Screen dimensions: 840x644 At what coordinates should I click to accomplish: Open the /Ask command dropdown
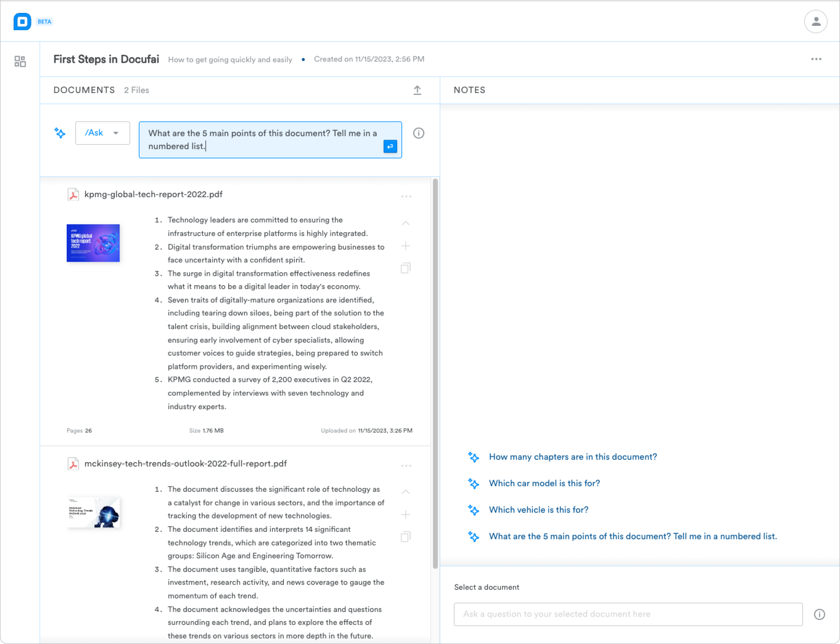coord(103,133)
